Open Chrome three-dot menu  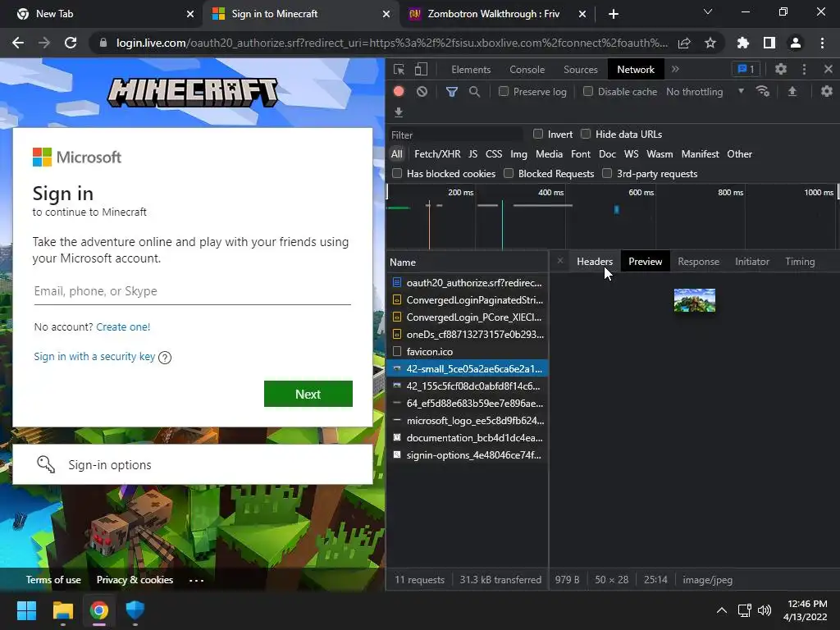tap(822, 43)
